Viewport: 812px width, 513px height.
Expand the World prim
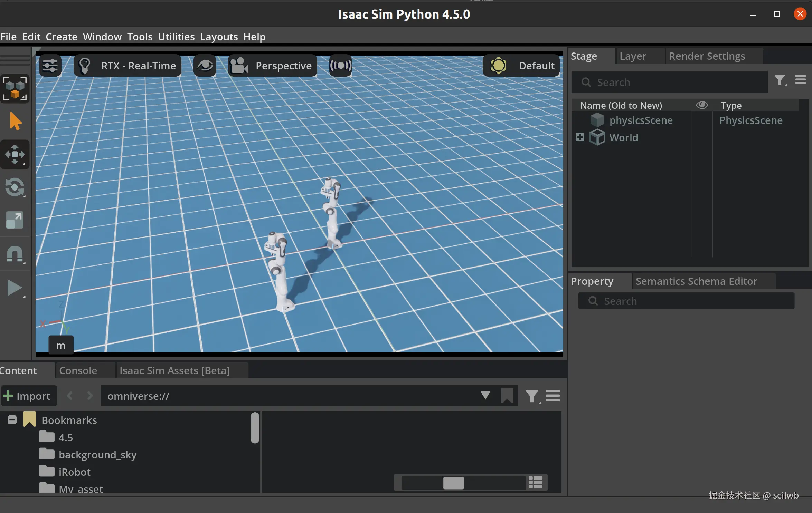[580, 137]
